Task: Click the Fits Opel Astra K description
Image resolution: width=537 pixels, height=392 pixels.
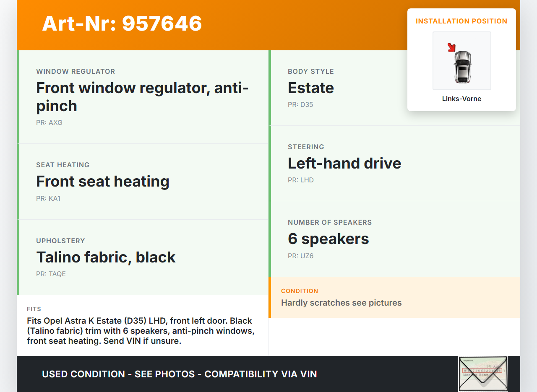Action: tap(141, 331)
